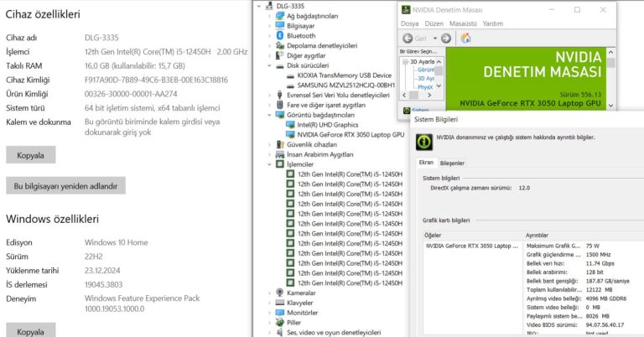Select the Intel(R) UHD Graphics adapter icon
This screenshot has height=337, width=644.
coord(290,124)
